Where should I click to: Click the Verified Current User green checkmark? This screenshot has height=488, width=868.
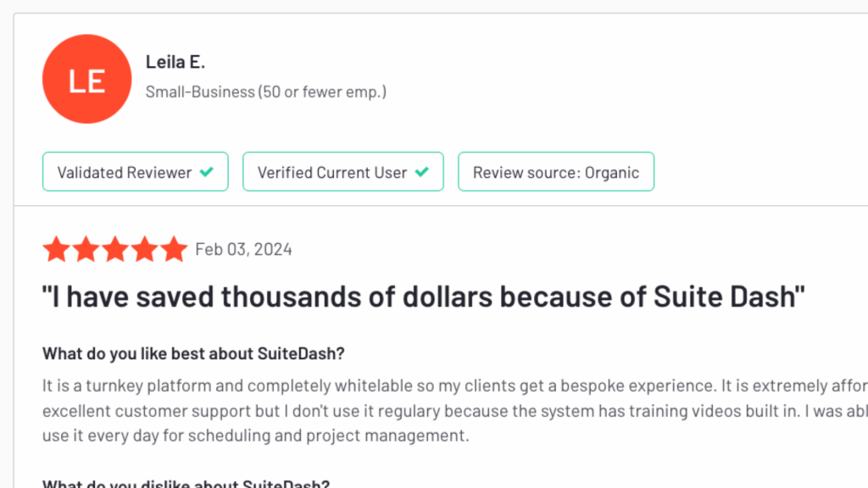pos(422,172)
